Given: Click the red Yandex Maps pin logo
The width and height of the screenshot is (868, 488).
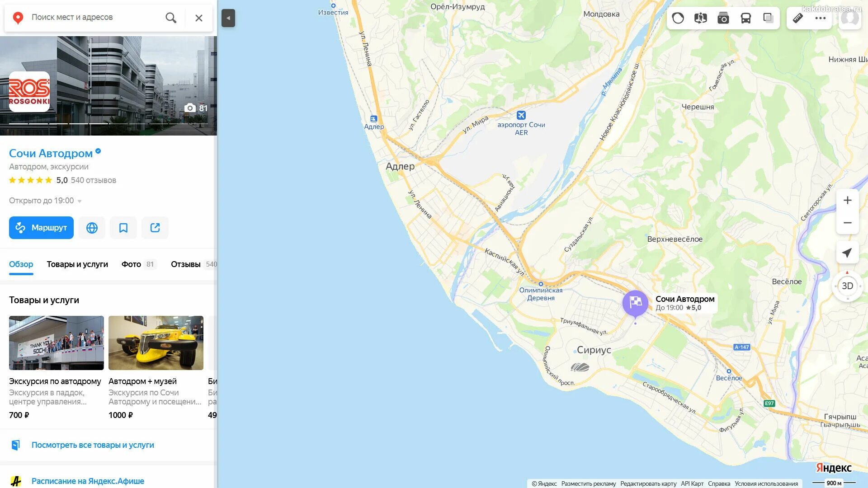Looking at the screenshot, I should (x=18, y=18).
